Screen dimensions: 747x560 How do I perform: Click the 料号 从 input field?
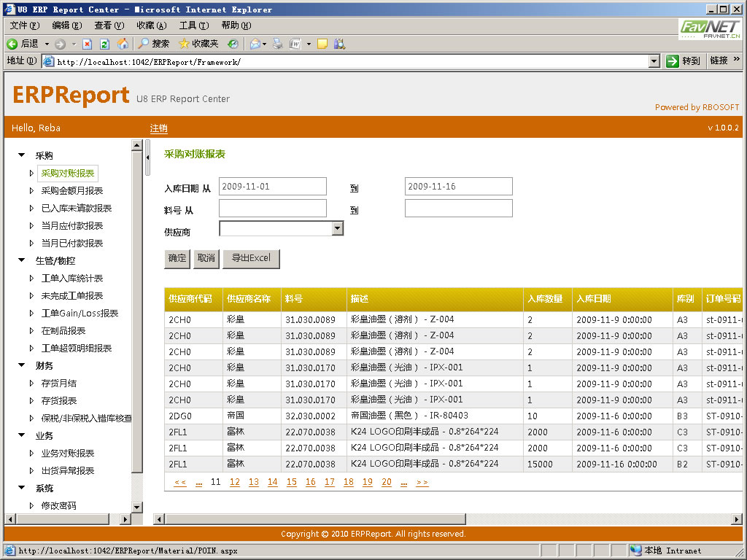tap(273, 208)
